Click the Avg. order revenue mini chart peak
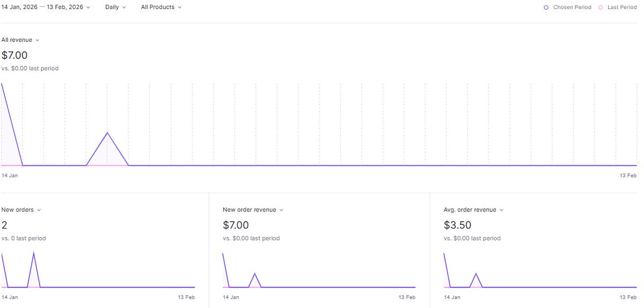This screenshot has width=644, height=308. 476,274
